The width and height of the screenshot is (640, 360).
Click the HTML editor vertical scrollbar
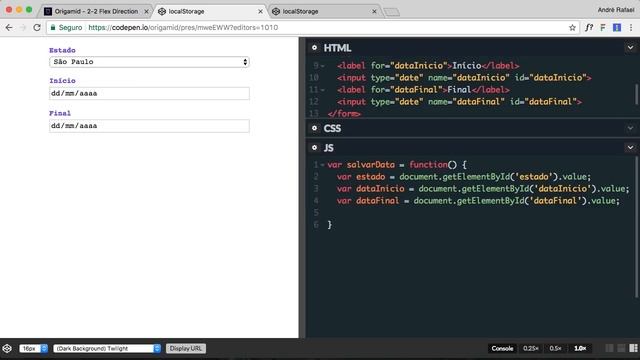pyautogui.click(x=636, y=95)
